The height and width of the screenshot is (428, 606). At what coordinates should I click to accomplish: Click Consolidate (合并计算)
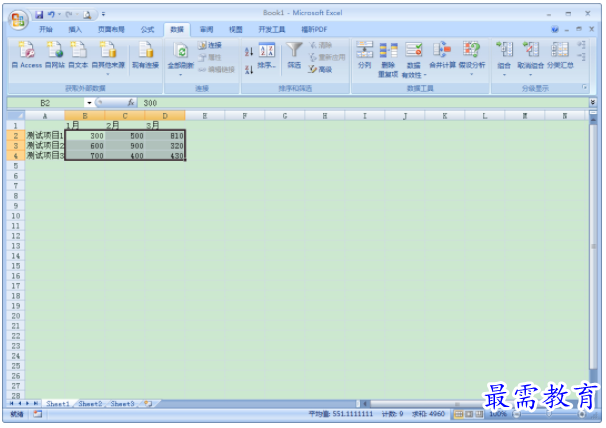click(x=443, y=55)
